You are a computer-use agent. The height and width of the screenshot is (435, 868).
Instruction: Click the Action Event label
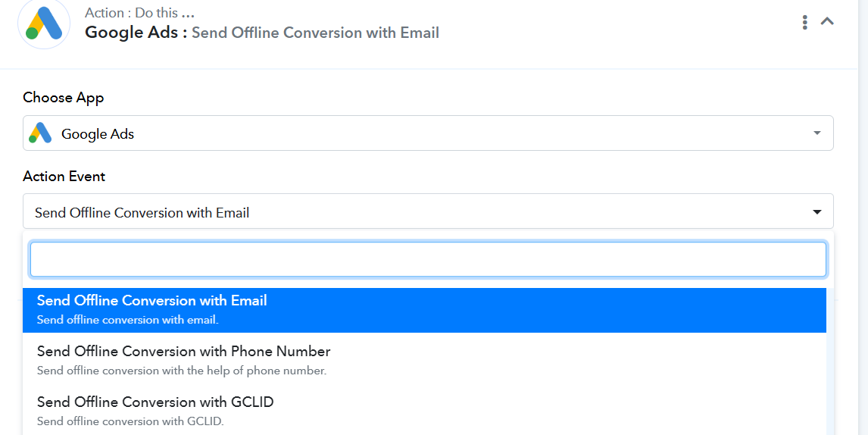pyautogui.click(x=64, y=177)
